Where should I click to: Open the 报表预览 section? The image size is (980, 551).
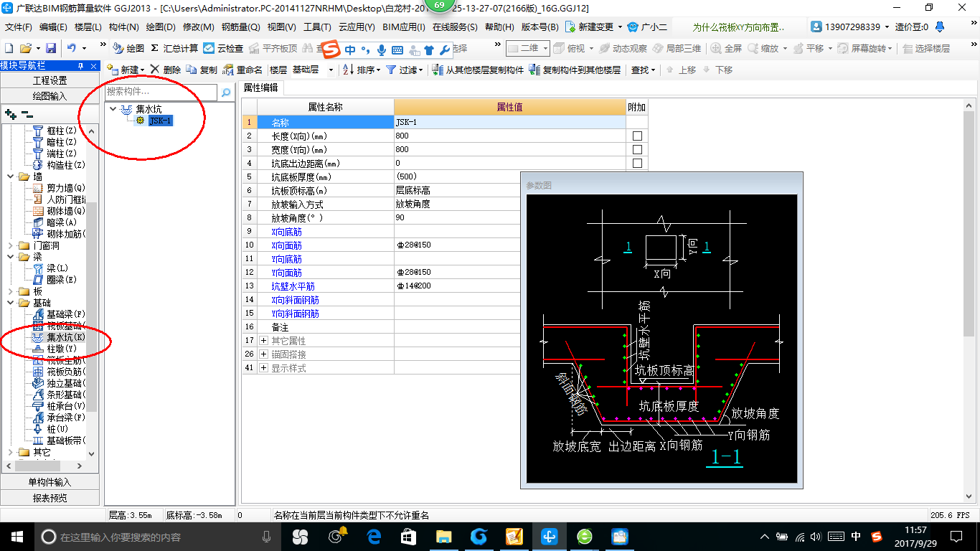[50, 498]
